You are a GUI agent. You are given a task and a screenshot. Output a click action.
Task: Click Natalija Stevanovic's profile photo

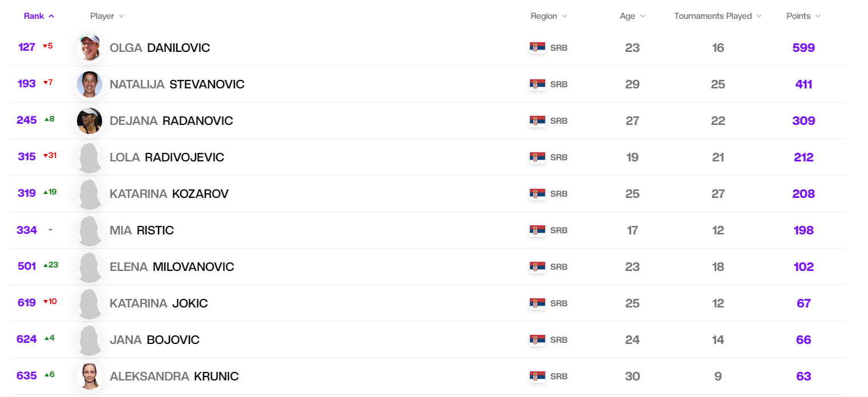(x=90, y=84)
